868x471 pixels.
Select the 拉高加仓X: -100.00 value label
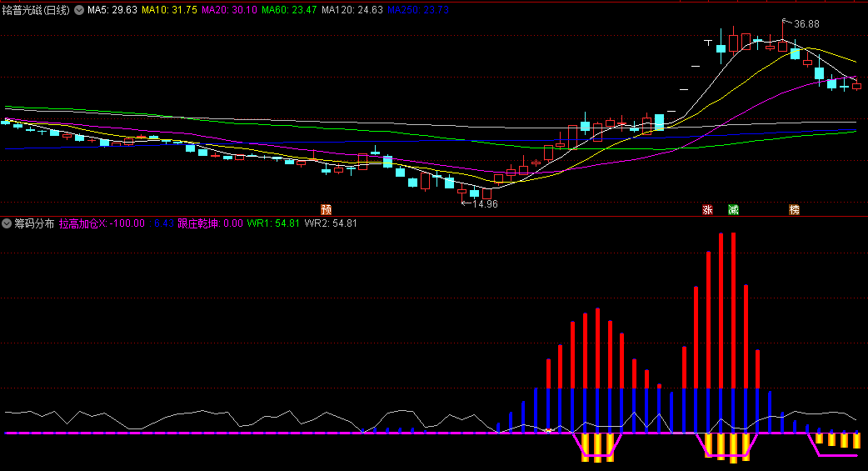102,224
